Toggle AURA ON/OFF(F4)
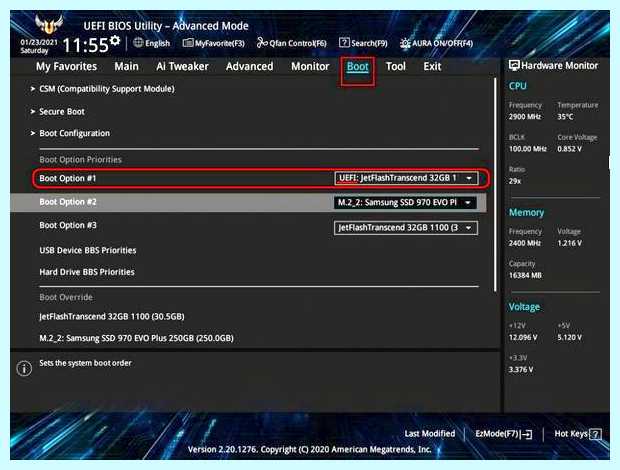This screenshot has width=620, height=470. pyautogui.click(x=436, y=43)
